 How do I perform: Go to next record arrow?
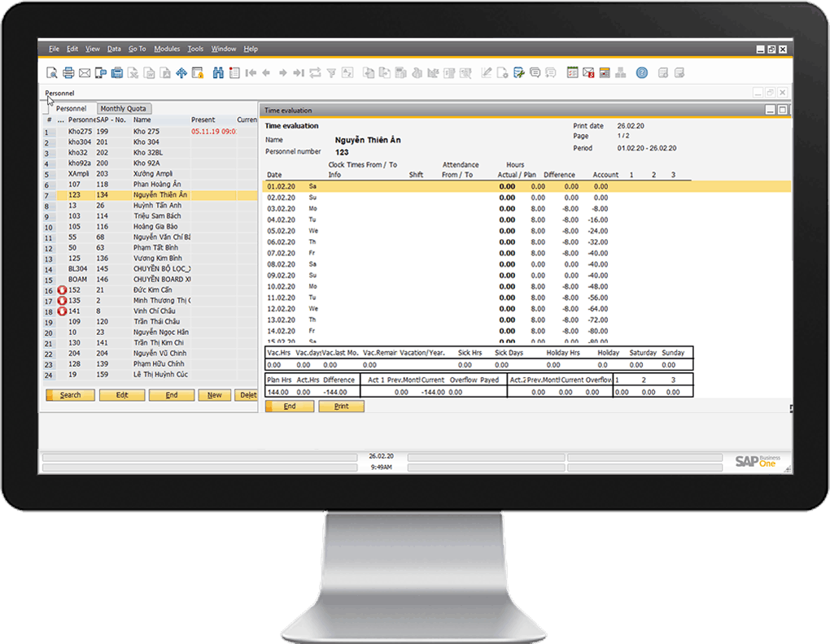pos(282,73)
